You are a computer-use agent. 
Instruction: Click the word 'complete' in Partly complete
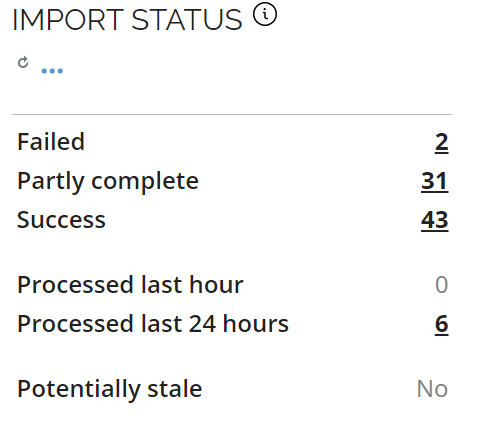click(145, 182)
